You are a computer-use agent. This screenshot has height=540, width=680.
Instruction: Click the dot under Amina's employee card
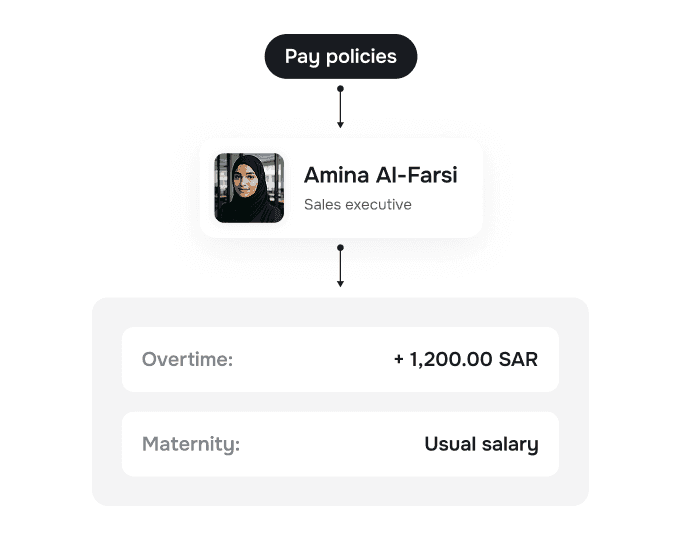pyautogui.click(x=340, y=247)
